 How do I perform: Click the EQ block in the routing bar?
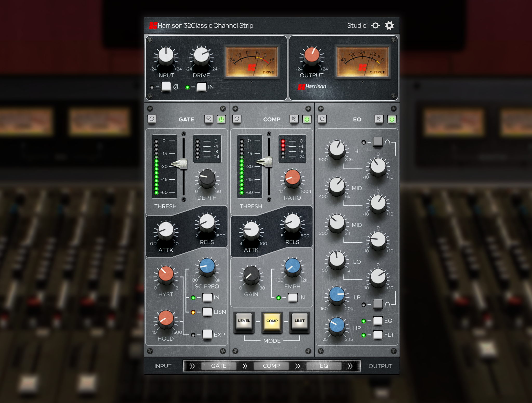[x=324, y=366]
